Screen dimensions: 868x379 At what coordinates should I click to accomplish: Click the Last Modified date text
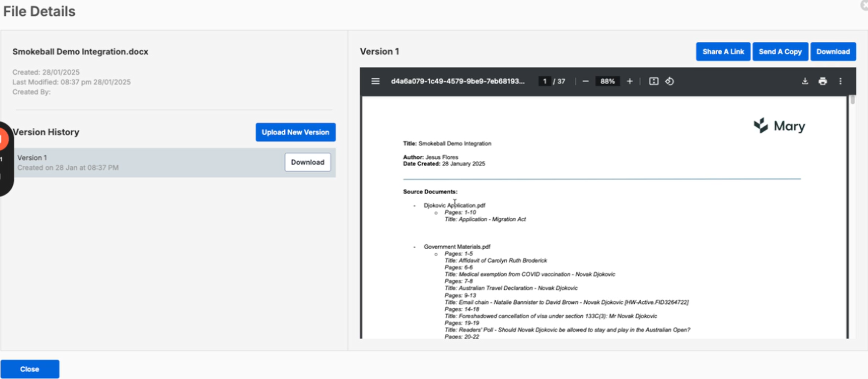[x=72, y=82]
